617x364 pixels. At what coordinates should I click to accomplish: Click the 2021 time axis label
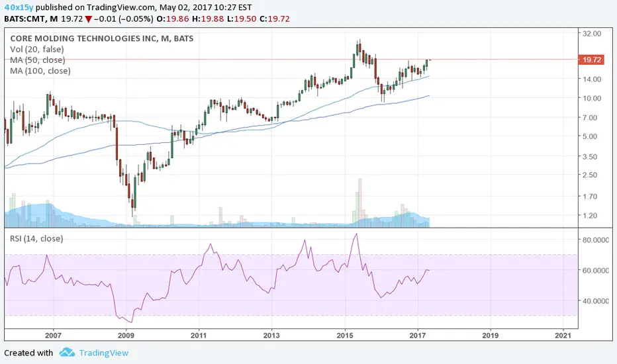pos(563,336)
